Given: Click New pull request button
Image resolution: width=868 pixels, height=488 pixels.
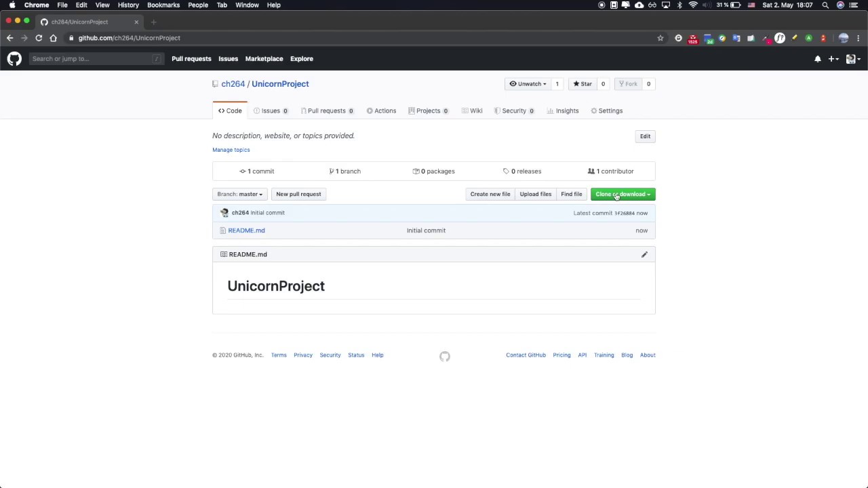Looking at the screenshot, I should (298, 195).
